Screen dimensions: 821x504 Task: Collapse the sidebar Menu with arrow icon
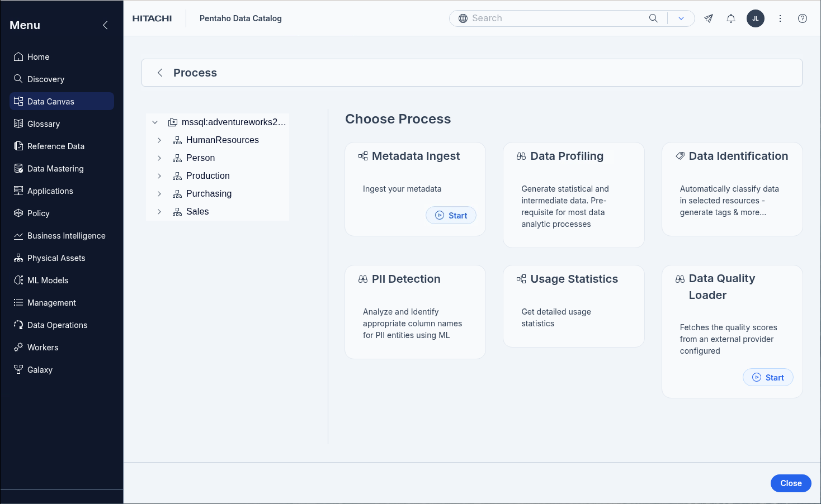(x=105, y=25)
